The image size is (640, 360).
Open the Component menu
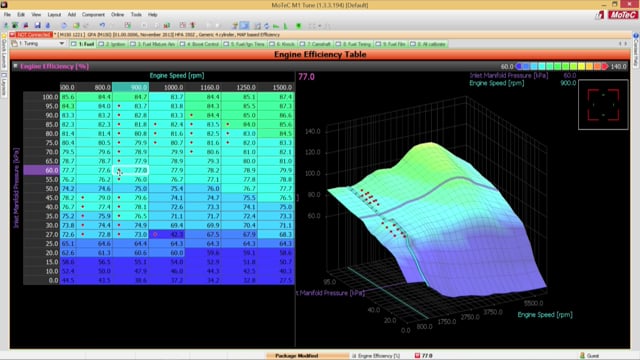[x=93, y=15]
